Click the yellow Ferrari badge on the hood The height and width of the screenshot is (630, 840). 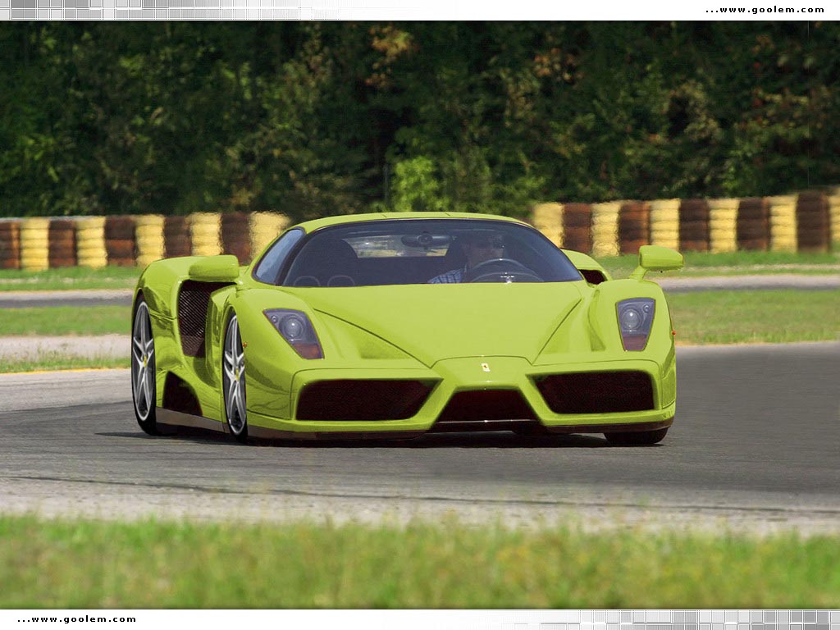[x=486, y=367]
